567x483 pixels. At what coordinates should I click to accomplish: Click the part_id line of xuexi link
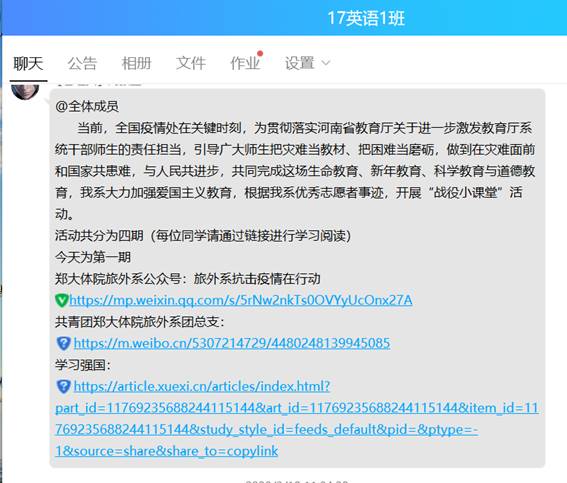click(x=297, y=408)
